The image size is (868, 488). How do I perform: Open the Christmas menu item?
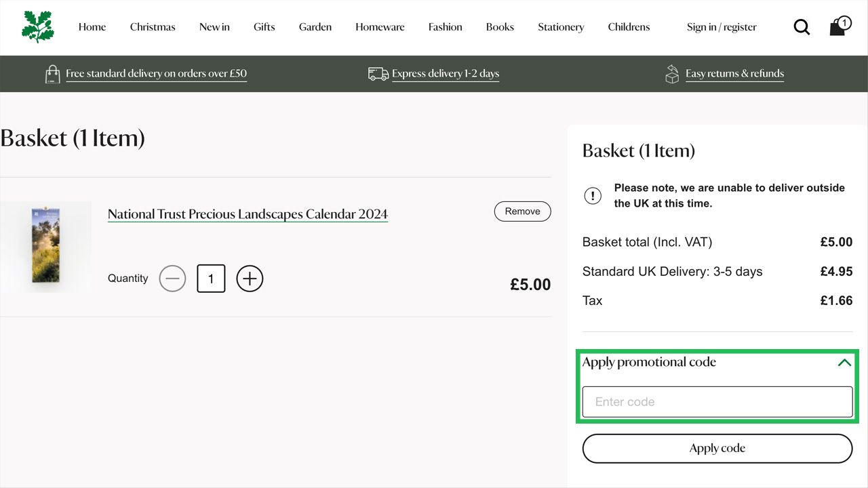tap(152, 27)
